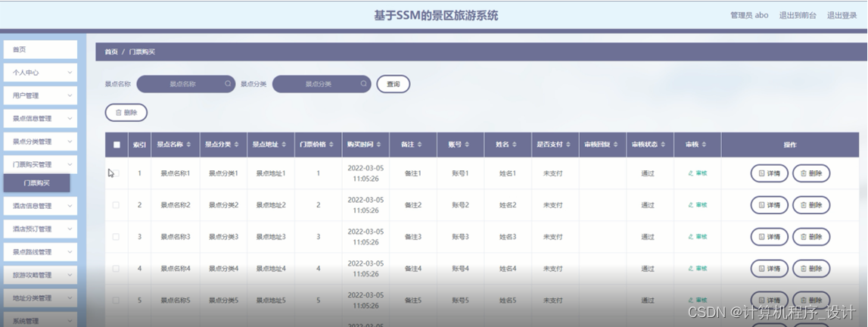Check the checkbox for row 5
This screenshot has height=327, width=868.
[117, 301]
